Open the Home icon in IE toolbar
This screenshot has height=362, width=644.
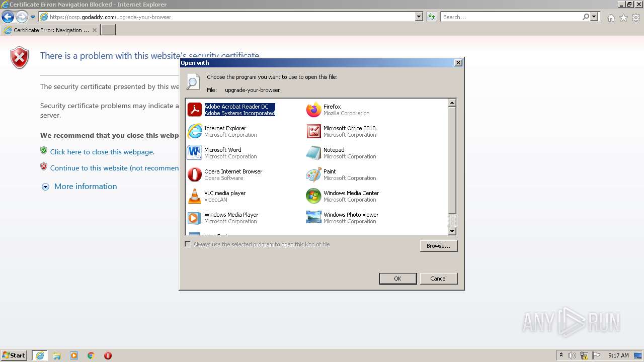point(611,18)
